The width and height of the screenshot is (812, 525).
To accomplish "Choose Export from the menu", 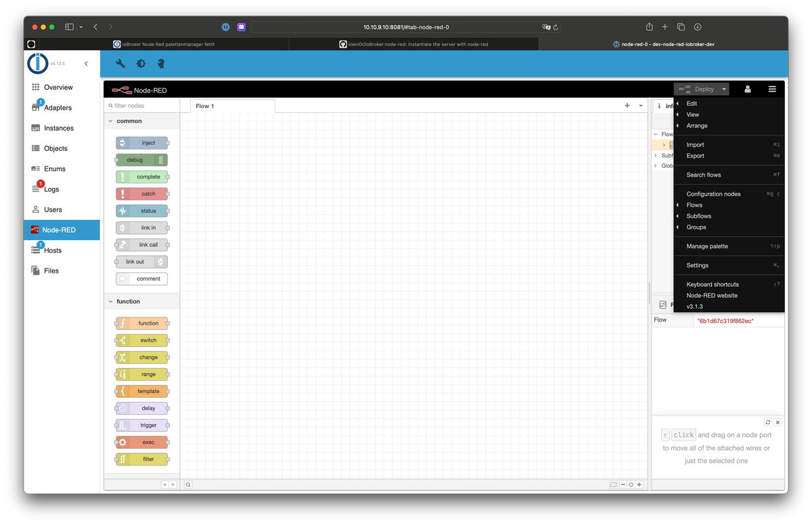I will (729, 156).
